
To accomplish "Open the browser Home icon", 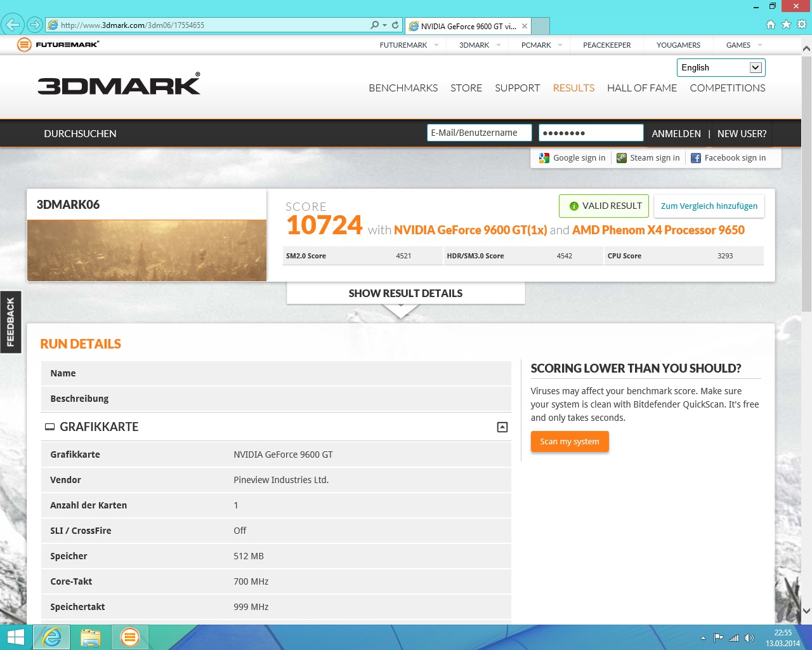I will coord(771,25).
